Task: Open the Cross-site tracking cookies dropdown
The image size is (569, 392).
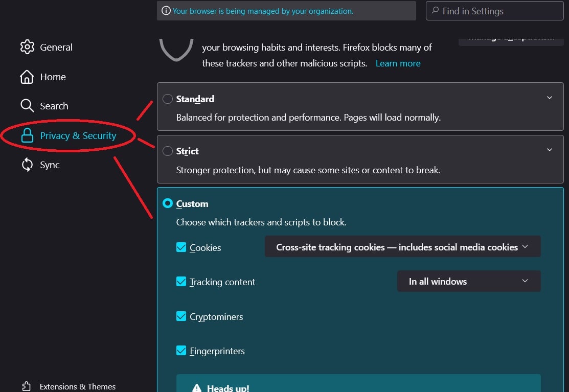Action: [x=402, y=246]
